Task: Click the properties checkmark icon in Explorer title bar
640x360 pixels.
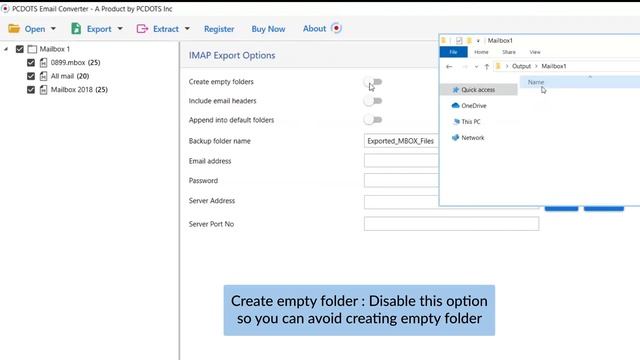Action: click(x=459, y=40)
